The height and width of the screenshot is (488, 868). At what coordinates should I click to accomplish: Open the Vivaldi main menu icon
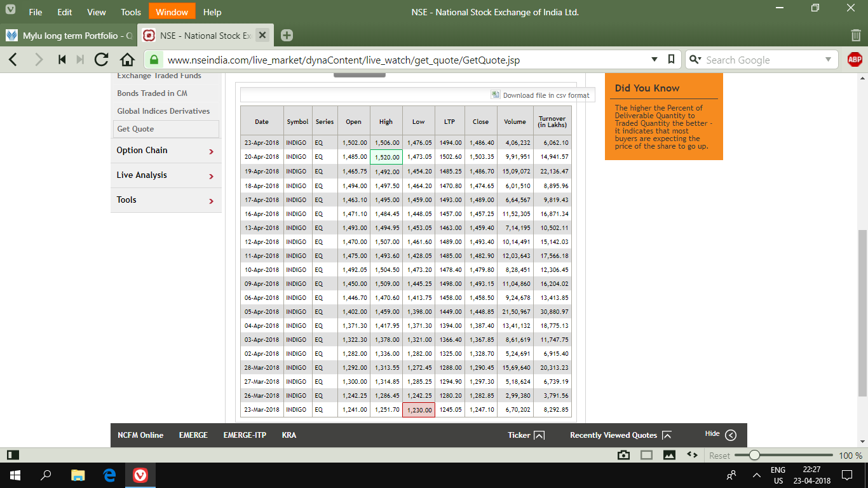click(11, 12)
